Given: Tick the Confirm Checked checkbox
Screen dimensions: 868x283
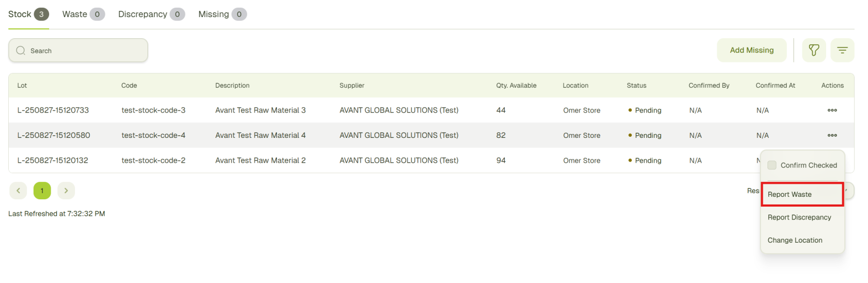Looking at the screenshot, I should pyautogui.click(x=772, y=165).
